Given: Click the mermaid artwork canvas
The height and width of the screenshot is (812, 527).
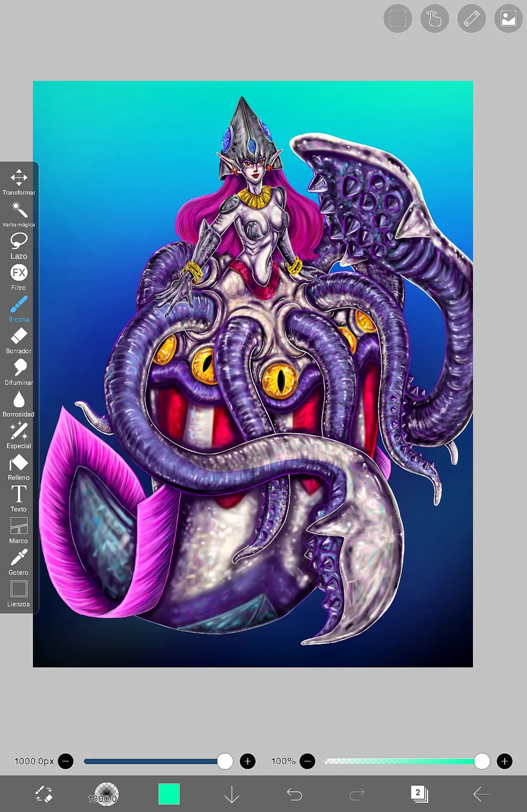Looking at the screenshot, I should (x=253, y=374).
